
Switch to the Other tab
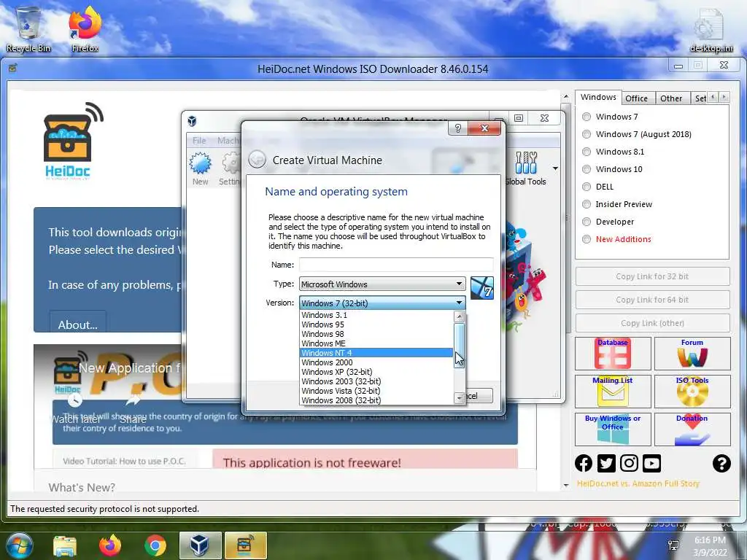click(x=671, y=98)
